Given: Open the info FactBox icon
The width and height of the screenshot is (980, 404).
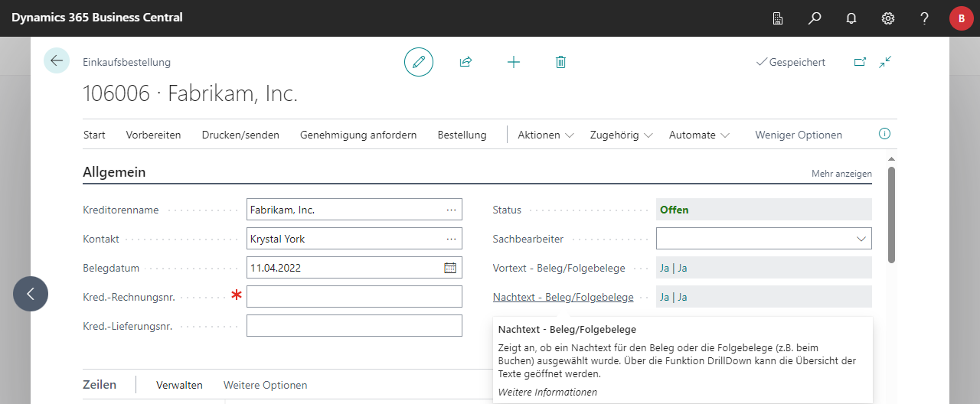Looking at the screenshot, I should (884, 134).
